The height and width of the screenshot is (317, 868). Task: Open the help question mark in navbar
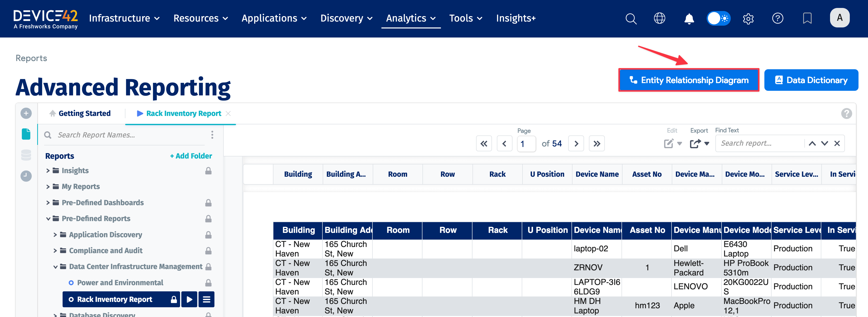(778, 18)
